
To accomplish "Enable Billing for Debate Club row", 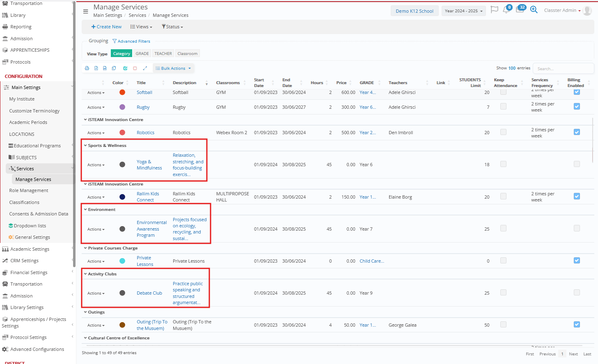I will click(577, 293).
